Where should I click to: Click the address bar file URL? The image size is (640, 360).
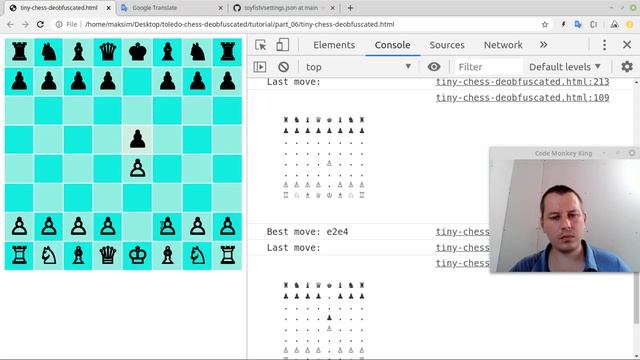(240, 24)
